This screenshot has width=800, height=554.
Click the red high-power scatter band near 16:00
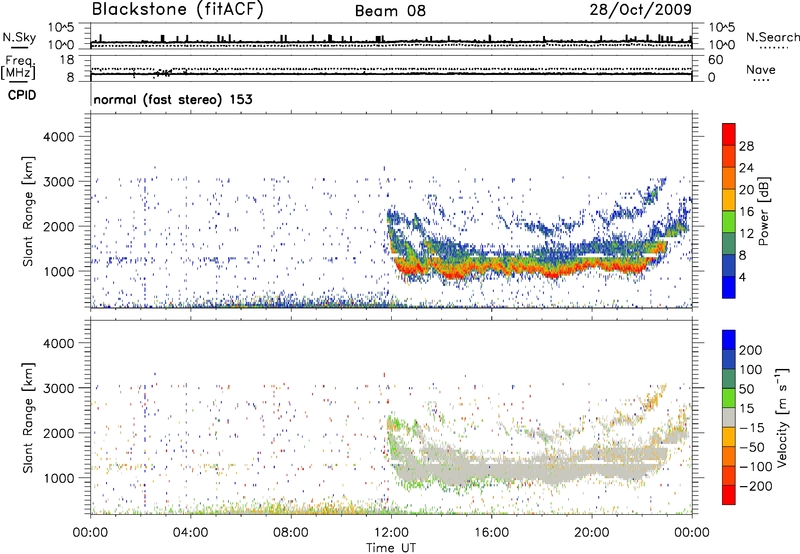pyautogui.click(x=491, y=266)
